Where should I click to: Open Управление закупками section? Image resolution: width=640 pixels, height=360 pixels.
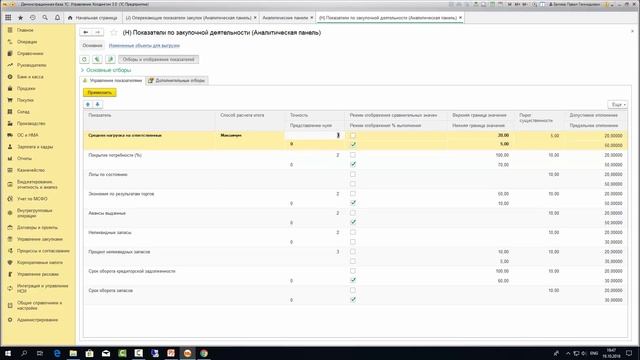[40, 239]
